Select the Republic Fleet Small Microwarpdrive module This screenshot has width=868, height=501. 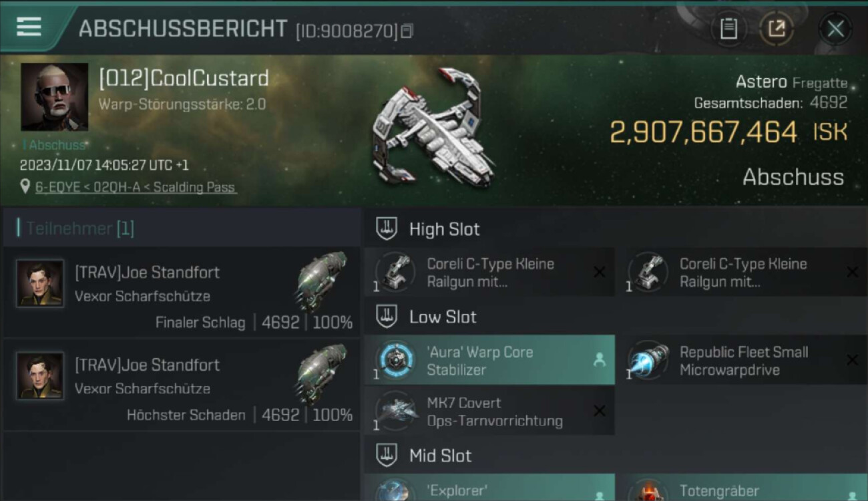coord(742,361)
